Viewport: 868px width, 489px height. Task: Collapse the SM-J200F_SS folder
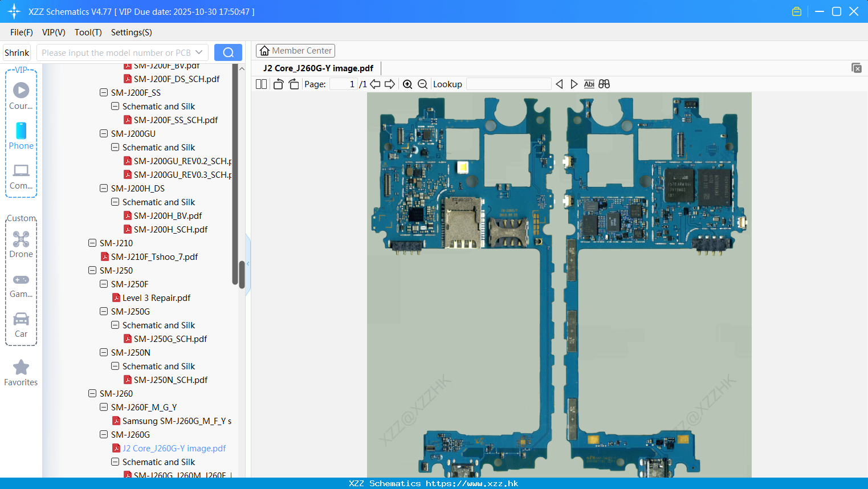coord(104,92)
